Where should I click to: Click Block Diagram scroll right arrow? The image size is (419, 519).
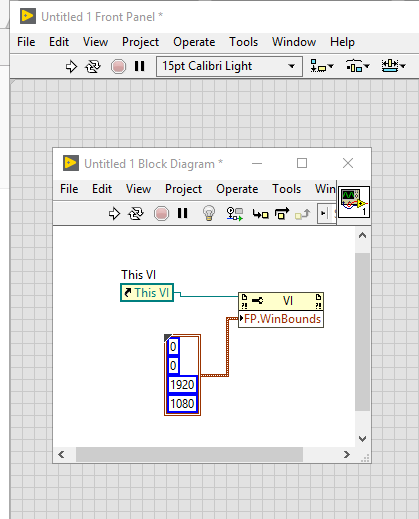(x=347, y=454)
